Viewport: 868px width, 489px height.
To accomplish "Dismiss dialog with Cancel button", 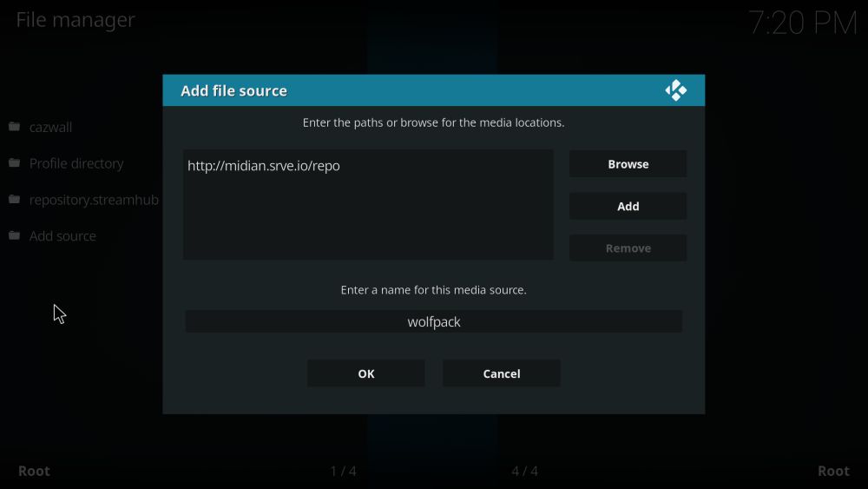I will tap(502, 373).
